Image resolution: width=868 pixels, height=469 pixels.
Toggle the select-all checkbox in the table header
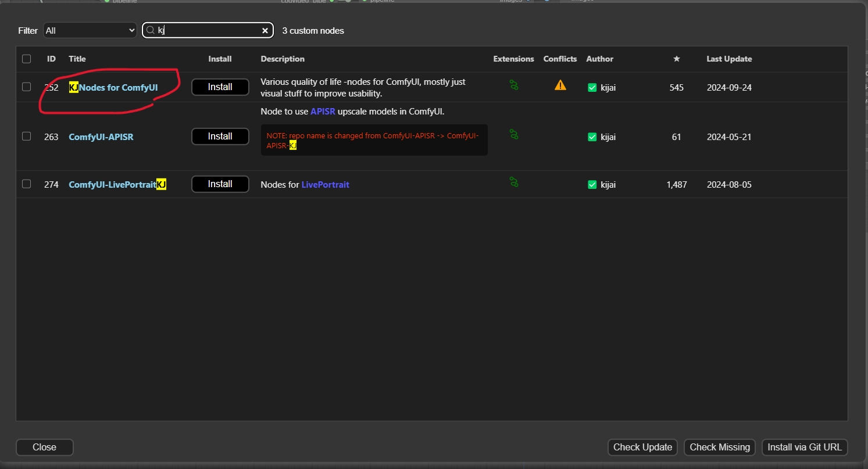pyautogui.click(x=26, y=59)
